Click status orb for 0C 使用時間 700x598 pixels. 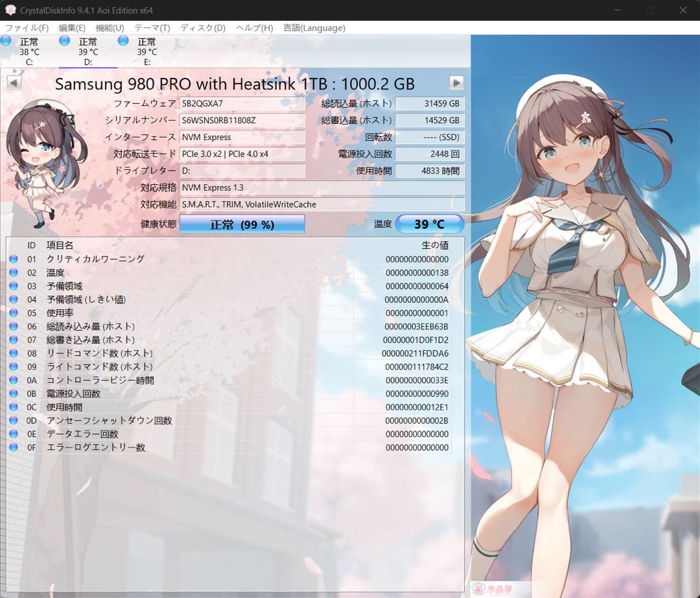14,407
